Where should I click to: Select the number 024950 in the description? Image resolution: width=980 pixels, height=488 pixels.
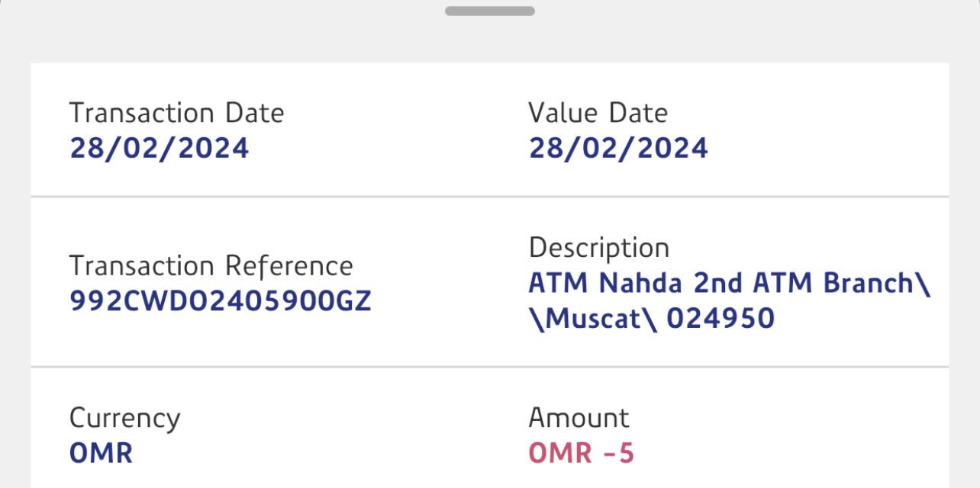pyautogui.click(x=720, y=318)
